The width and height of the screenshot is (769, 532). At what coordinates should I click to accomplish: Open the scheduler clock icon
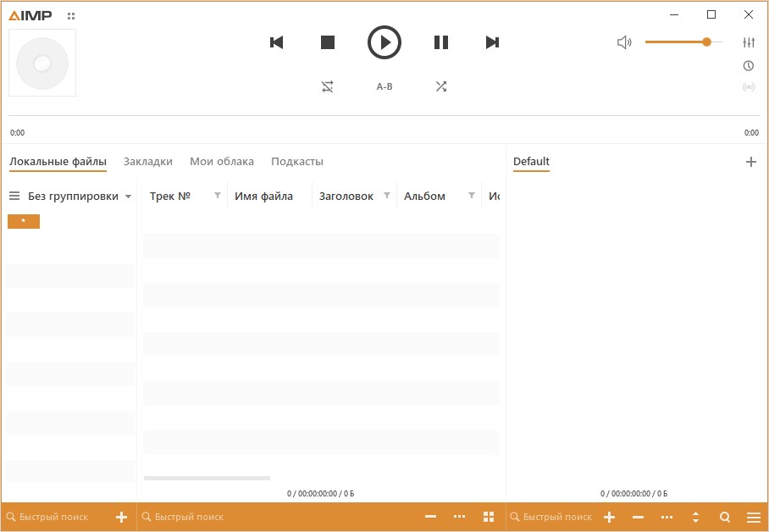tap(749, 65)
